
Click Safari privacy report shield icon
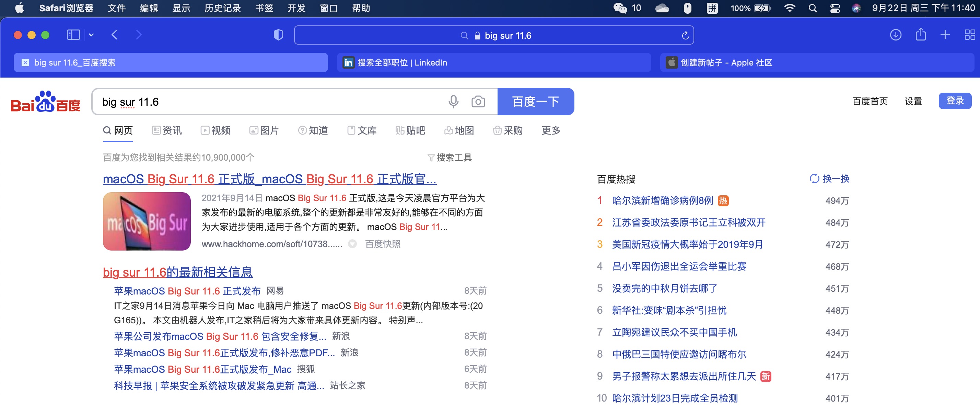pyautogui.click(x=278, y=35)
